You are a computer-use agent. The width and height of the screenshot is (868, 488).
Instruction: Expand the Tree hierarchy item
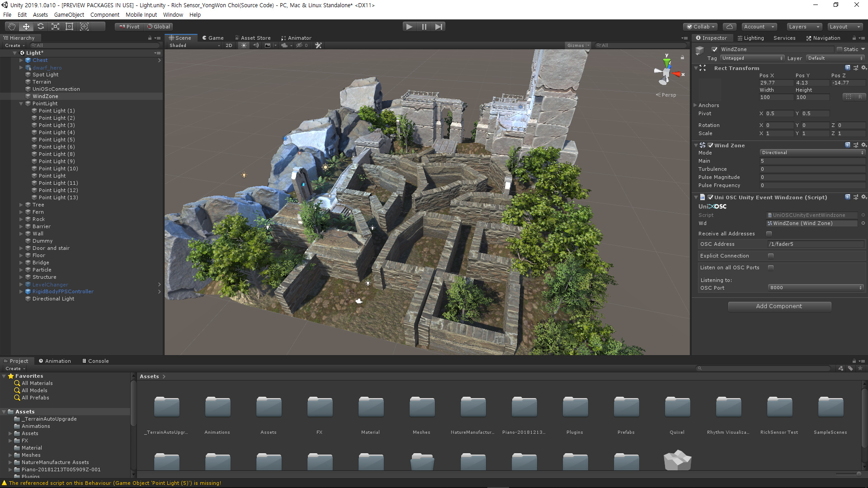pyautogui.click(x=21, y=205)
